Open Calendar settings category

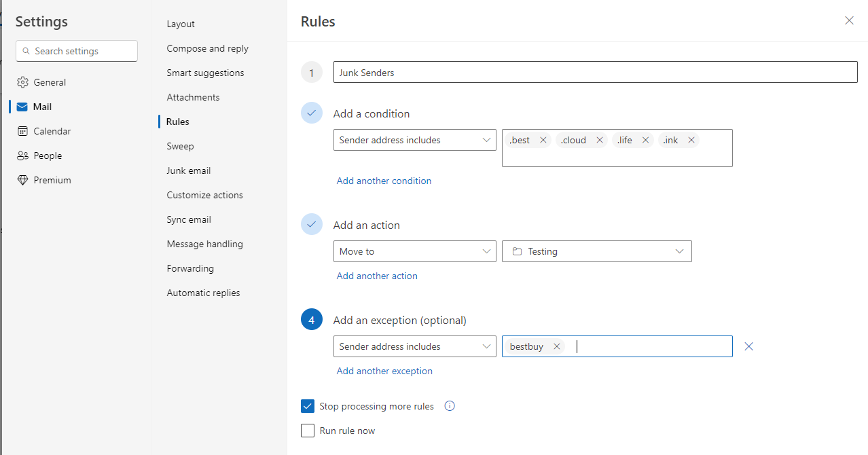43,131
